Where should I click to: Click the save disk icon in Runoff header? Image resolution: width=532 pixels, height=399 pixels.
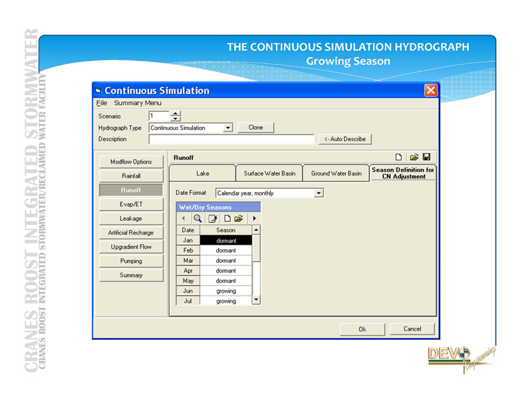click(x=426, y=158)
